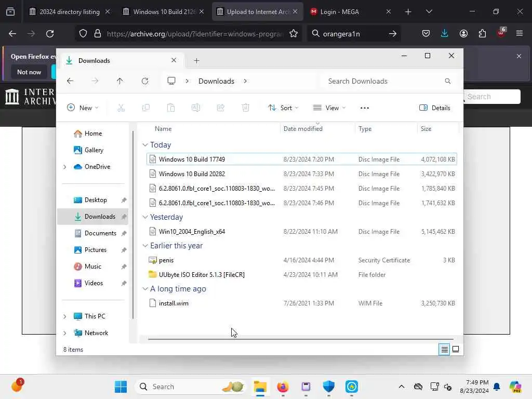Collapse the Earlier this year group
532x399 pixels.
[x=145, y=246]
